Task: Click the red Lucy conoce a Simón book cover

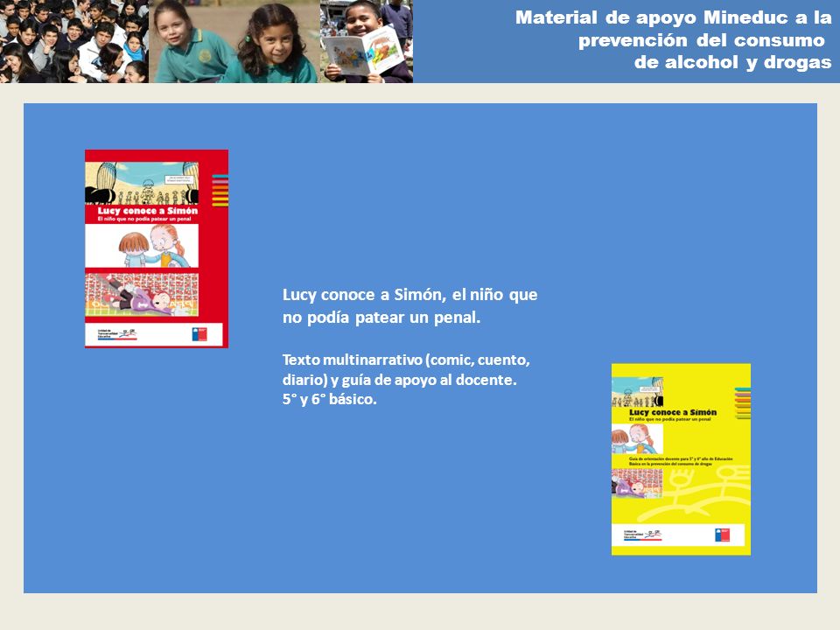Action: (157, 248)
